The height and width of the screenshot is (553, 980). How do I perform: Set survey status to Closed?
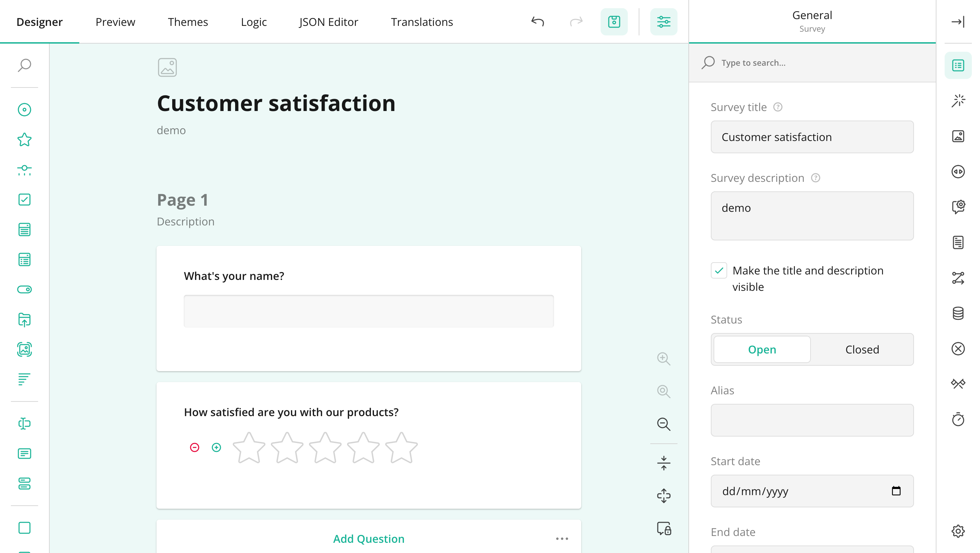click(862, 349)
